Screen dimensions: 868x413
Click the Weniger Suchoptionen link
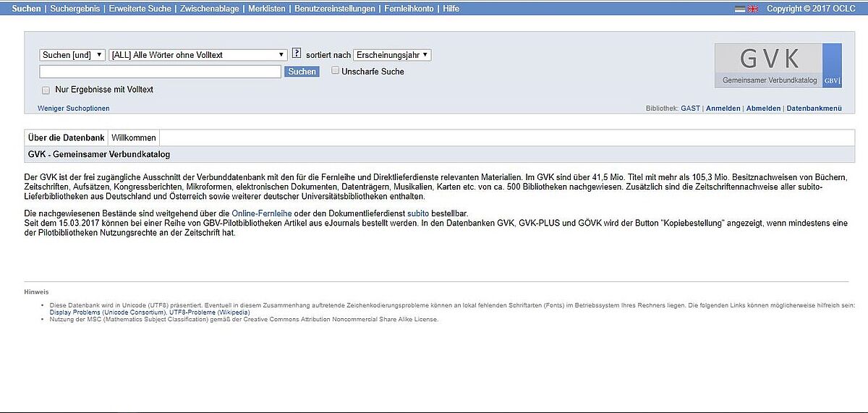coord(74,108)
